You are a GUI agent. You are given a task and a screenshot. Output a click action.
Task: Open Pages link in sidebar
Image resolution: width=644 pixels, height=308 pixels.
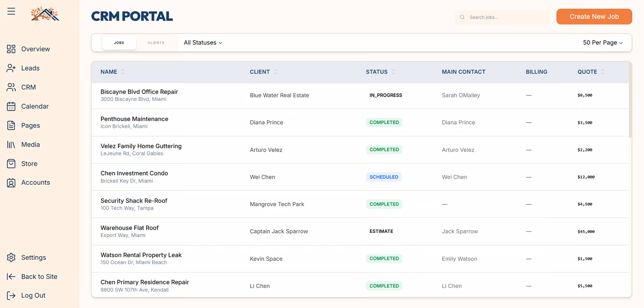pos(30,125)
